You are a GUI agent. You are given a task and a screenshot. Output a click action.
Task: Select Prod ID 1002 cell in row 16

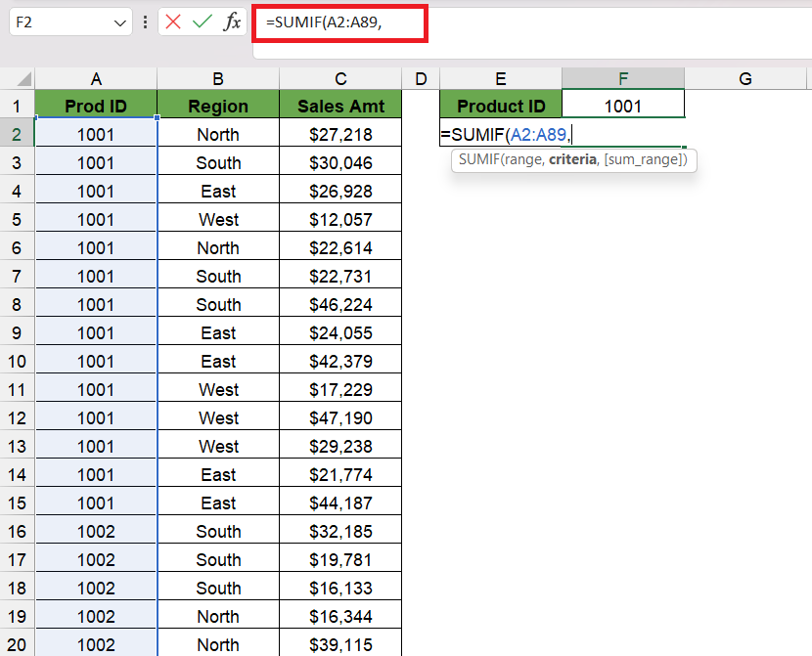coord(96,531)
